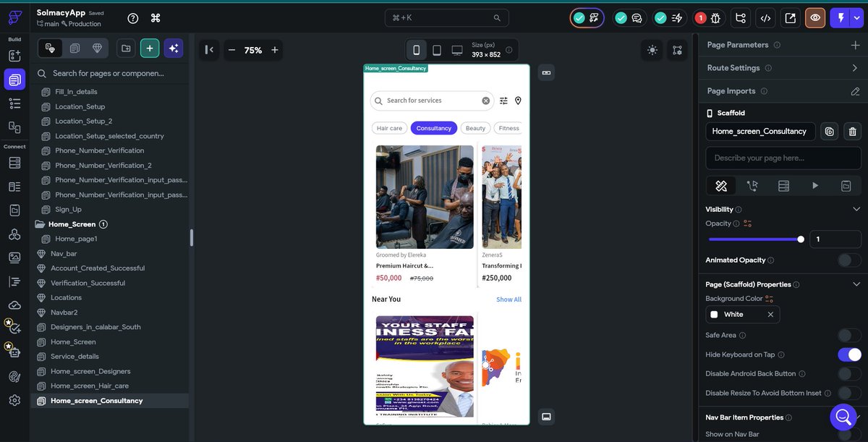Open canvas settings nodes icon

click(677, 50)
